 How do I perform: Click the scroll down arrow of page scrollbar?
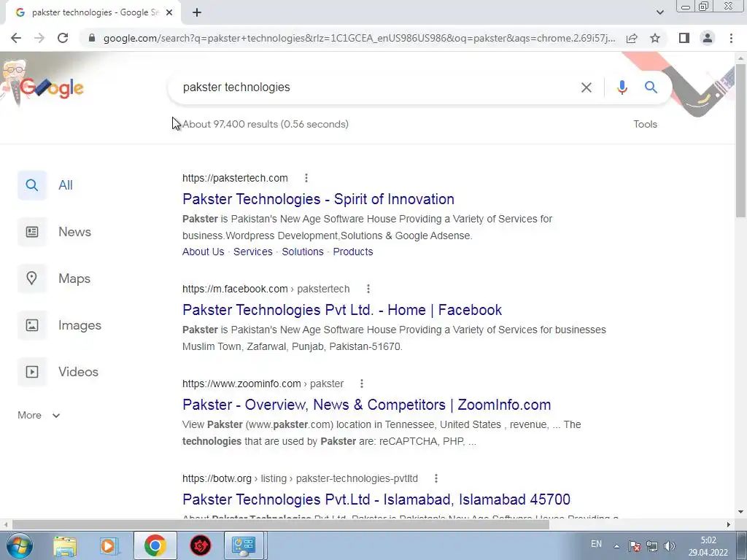pos(740,512)
